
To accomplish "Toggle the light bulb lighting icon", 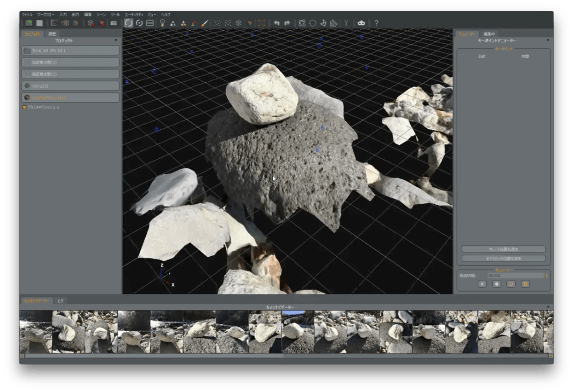I will point(162,23).
